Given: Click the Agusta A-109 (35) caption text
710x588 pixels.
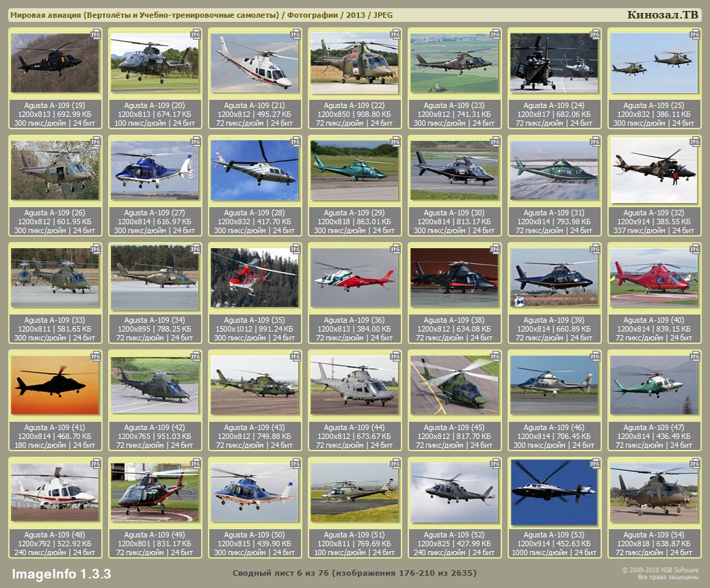Looking at the screenshot, I should [x=254, y=320].
